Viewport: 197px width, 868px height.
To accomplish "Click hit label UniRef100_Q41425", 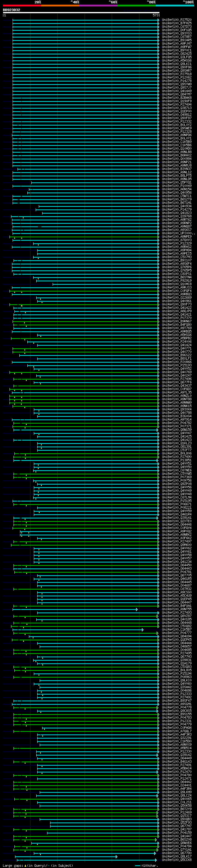I will (177, 436).
